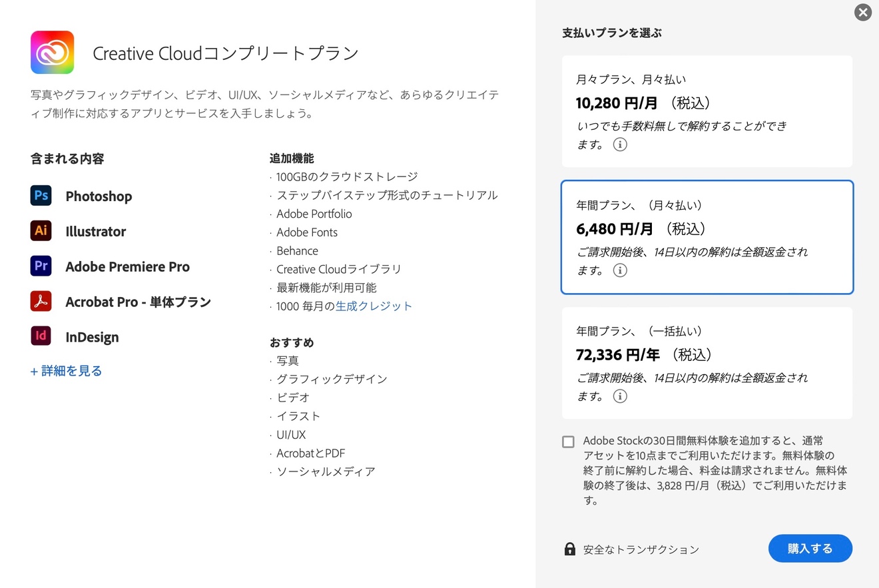Viewport: 879px width, 588px height.
Task: Click the Photoshop product name
Action: pyautogui.click(x=99, y=196)
